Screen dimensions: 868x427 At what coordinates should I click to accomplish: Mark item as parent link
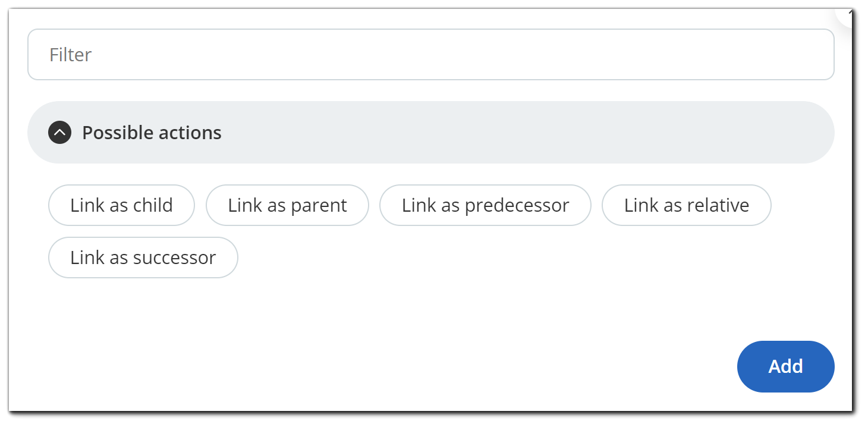tap(287, 205)
